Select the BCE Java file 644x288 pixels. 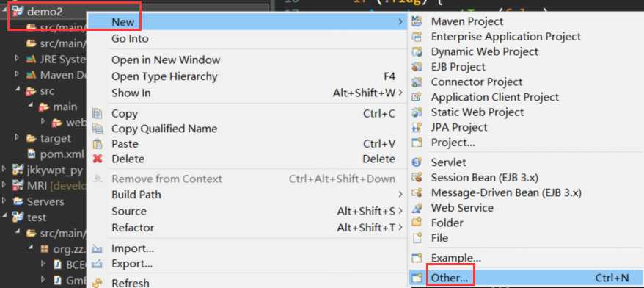pos(76,264)
